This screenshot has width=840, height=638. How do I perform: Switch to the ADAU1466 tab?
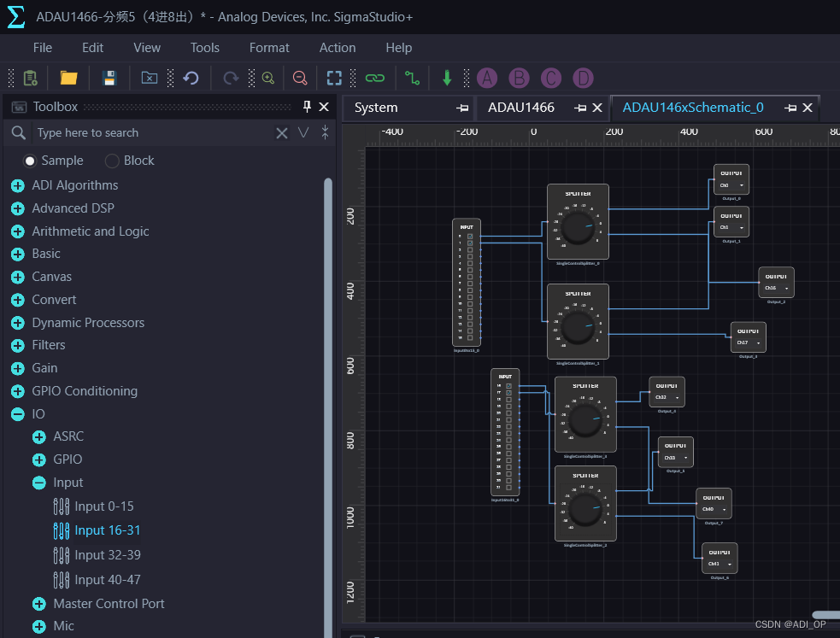[x=520, y=108]
